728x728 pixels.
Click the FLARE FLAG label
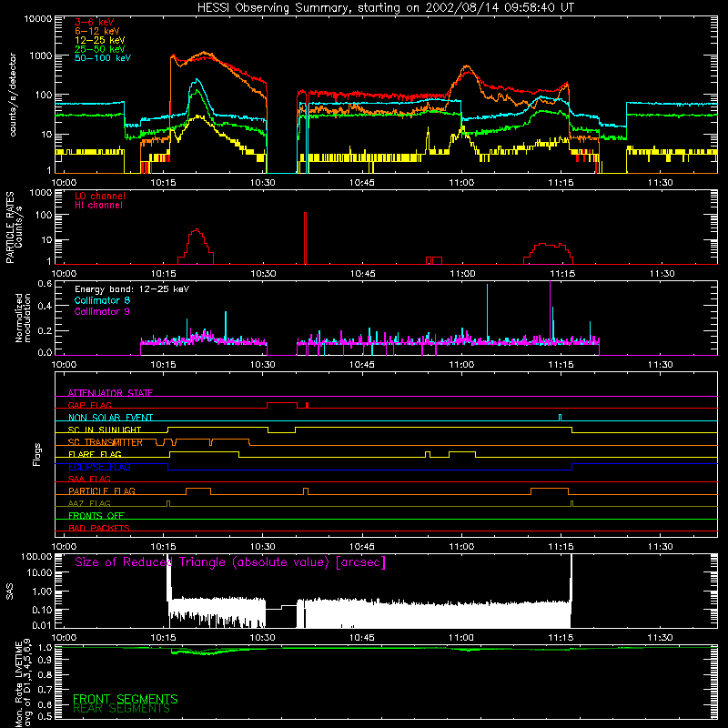coord(95,454)
